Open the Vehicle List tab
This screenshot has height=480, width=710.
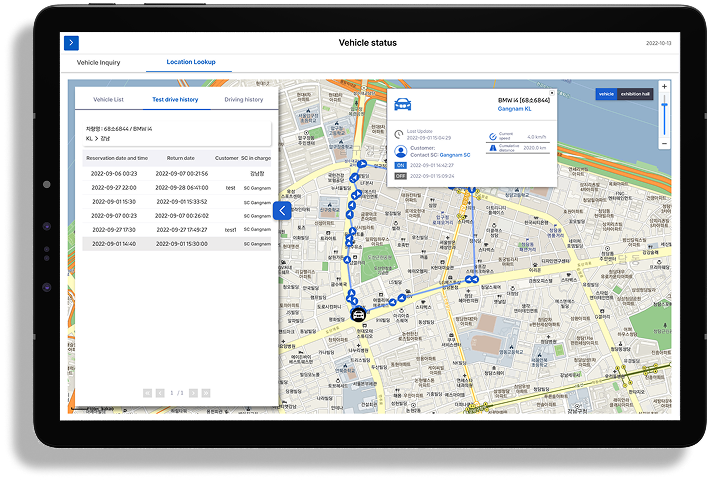108,100
